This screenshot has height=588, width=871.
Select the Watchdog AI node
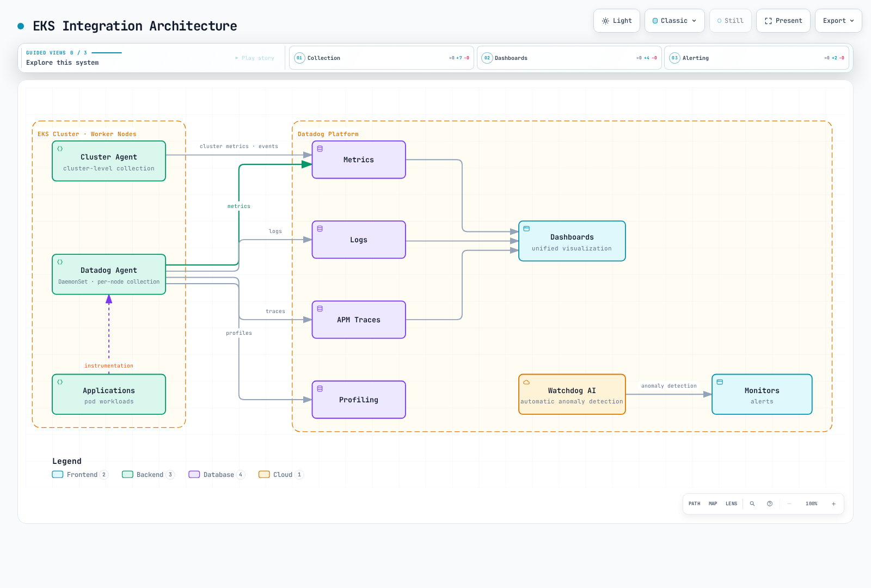[x=572, y=394]
